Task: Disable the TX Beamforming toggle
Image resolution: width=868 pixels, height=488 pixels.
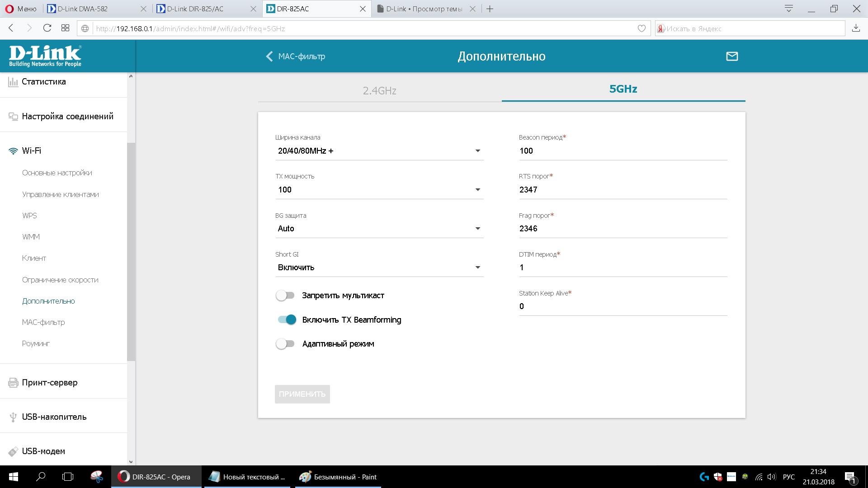Action: [287, 320]
